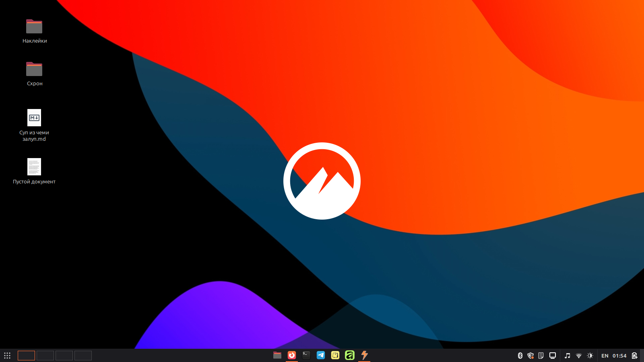Click the document page tray icon

coord(541,356)
